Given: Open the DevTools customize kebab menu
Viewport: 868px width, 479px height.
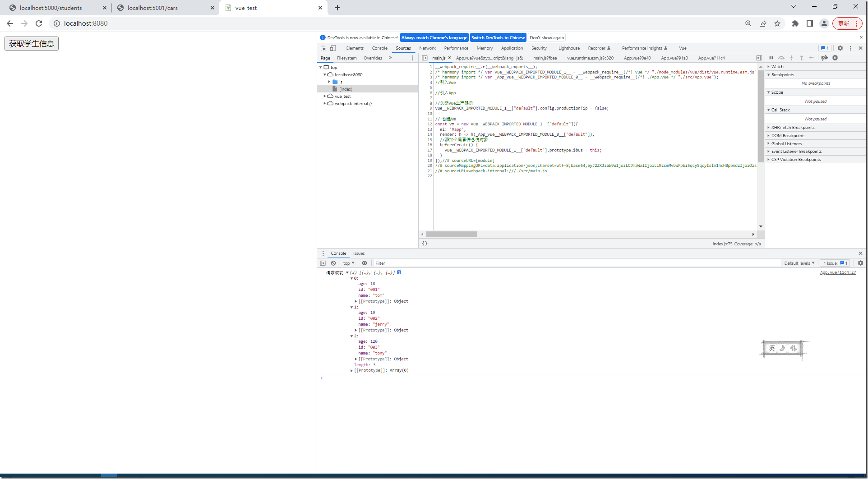Looking at the screenshot, I should point(850,48).
